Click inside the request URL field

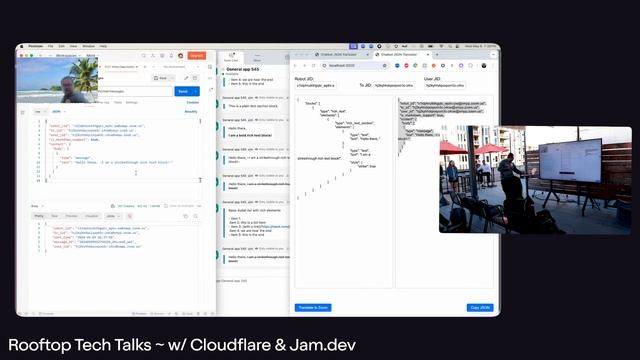click(135, 91)
